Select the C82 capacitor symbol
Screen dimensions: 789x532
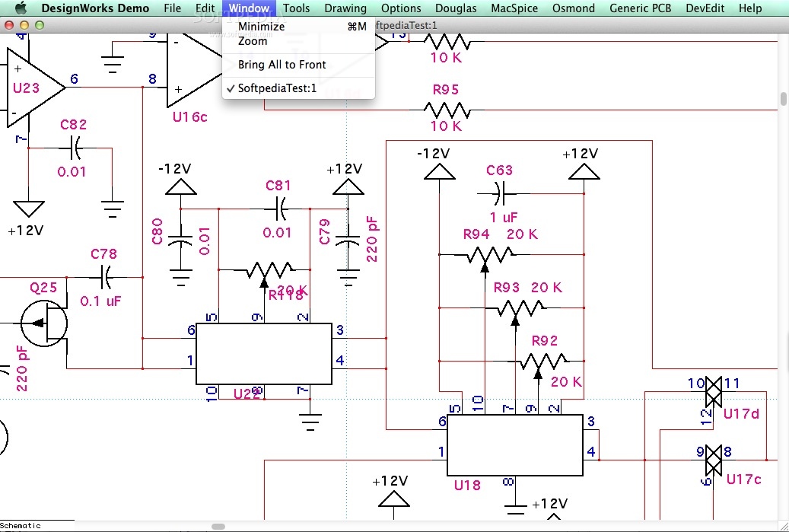[75, 148]
